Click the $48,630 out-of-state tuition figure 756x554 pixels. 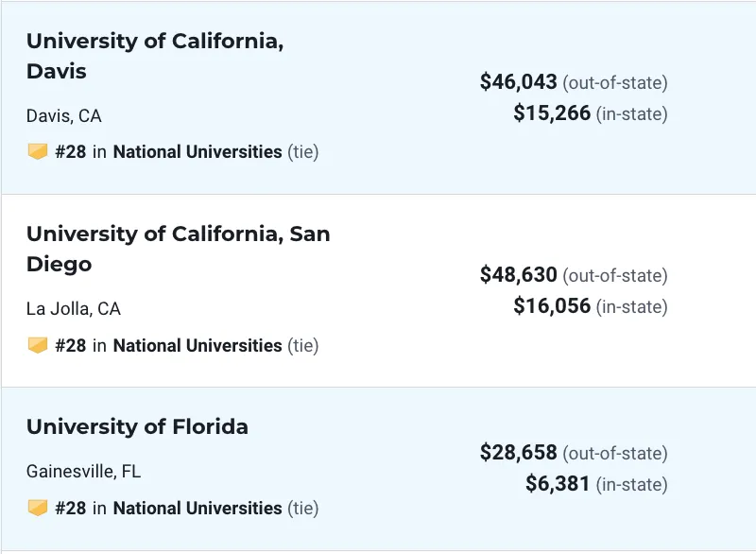point(518,274)
